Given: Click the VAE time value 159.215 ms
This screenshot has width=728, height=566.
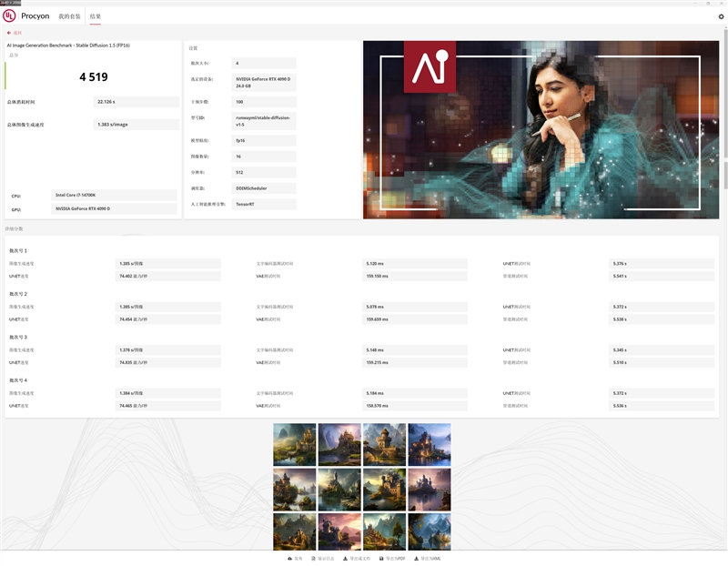Looking at the screenshot, I should [415, 363].
